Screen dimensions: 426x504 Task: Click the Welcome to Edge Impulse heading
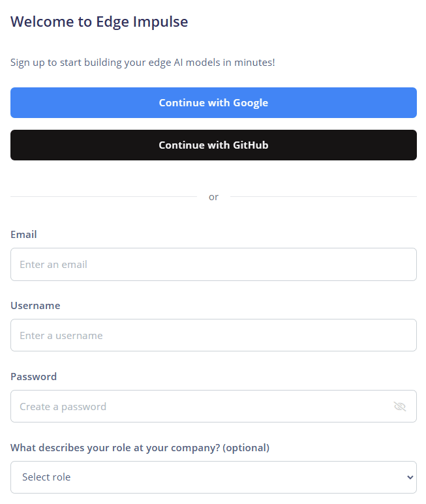[99, 22]
